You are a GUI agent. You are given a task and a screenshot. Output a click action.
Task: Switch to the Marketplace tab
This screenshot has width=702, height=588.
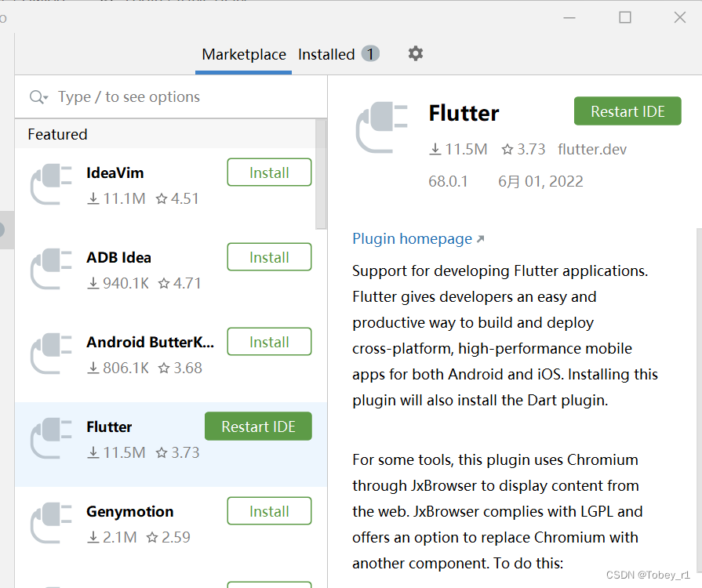click(244, 55)
